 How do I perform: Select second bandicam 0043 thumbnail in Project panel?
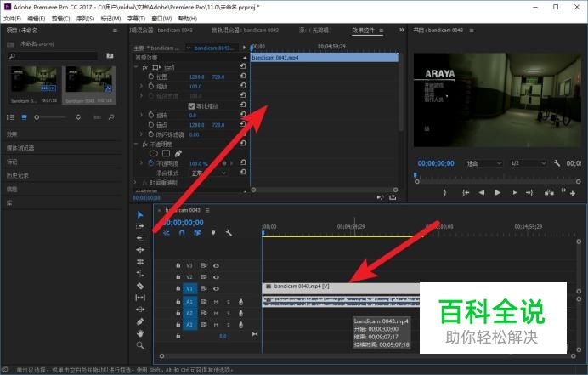89,85
